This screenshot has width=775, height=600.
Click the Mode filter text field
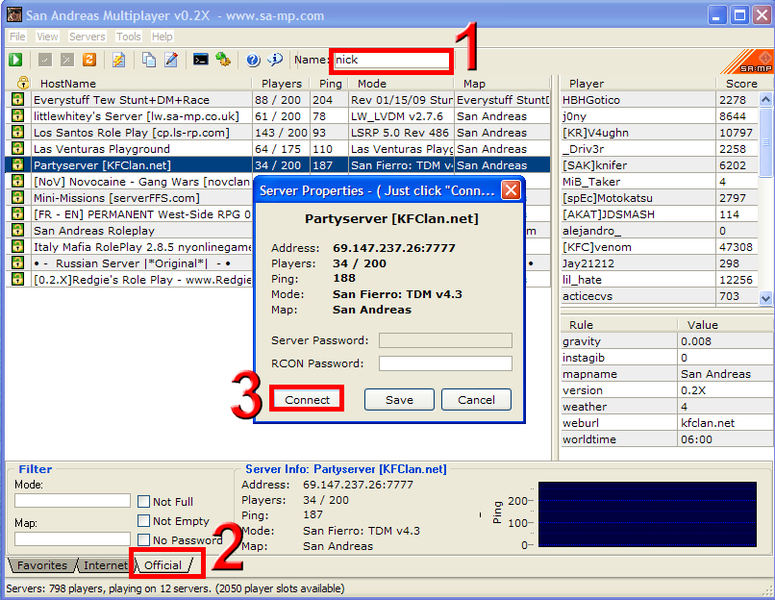[72, 501]
